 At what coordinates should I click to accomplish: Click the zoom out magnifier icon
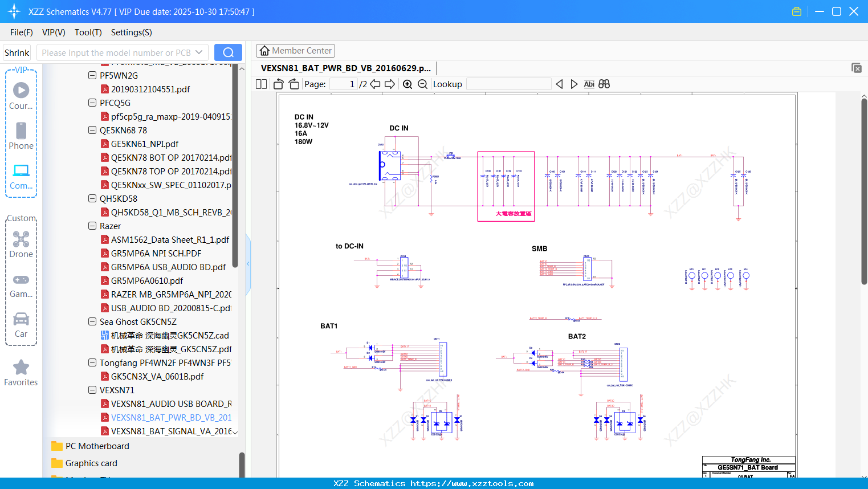[x=422, y=84]
